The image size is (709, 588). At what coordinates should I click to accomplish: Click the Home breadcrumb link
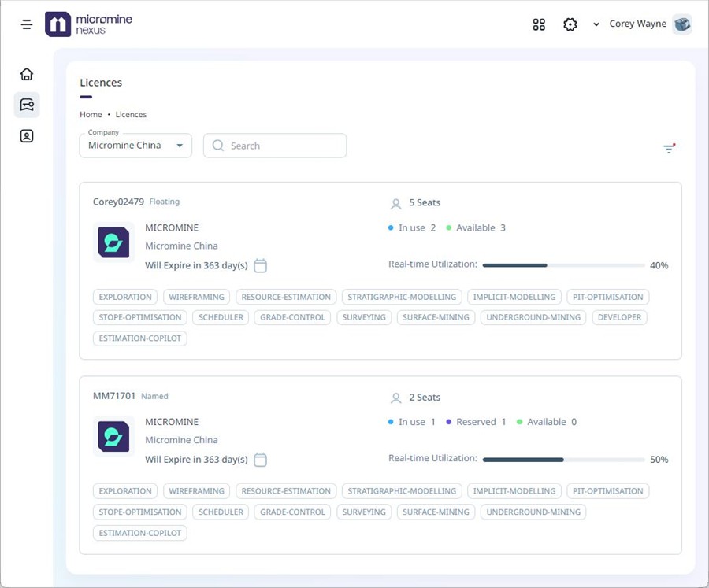click(x=91, y=114)
